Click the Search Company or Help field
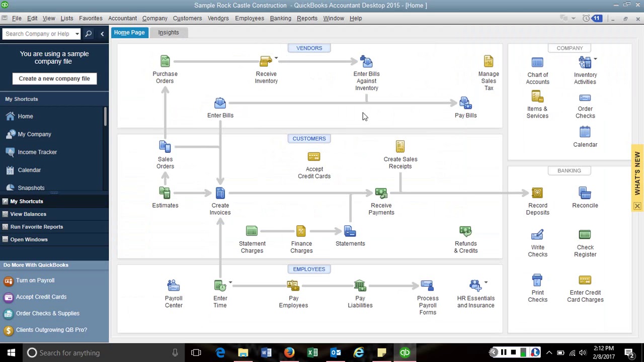Viewport: 644px width, 362px height. click(38, 34)
